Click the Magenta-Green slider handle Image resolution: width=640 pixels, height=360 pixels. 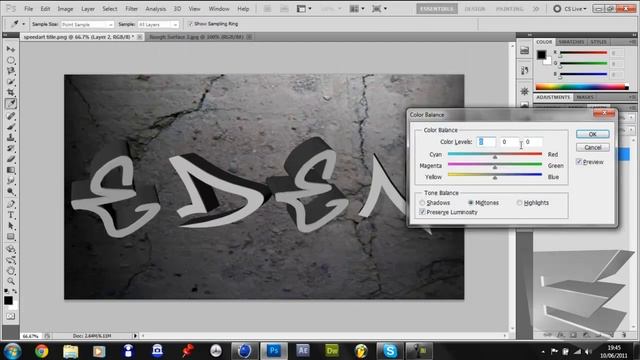495,167
